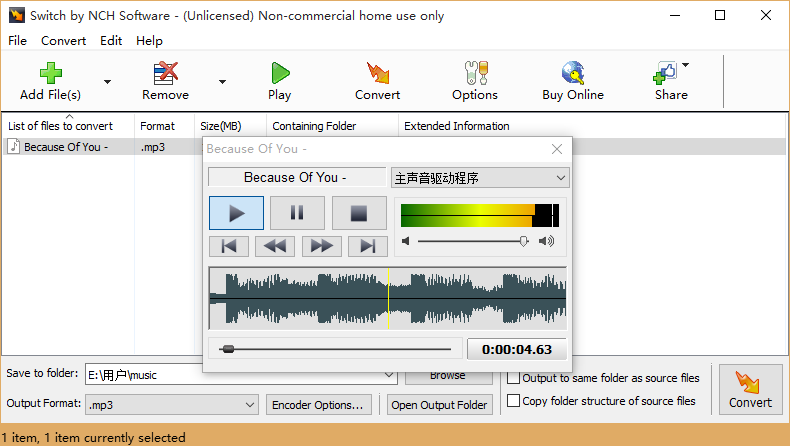Click the rewind button in player
This screenshot has height=446, width=790.
pyautogui.click(x=275, y=246)
